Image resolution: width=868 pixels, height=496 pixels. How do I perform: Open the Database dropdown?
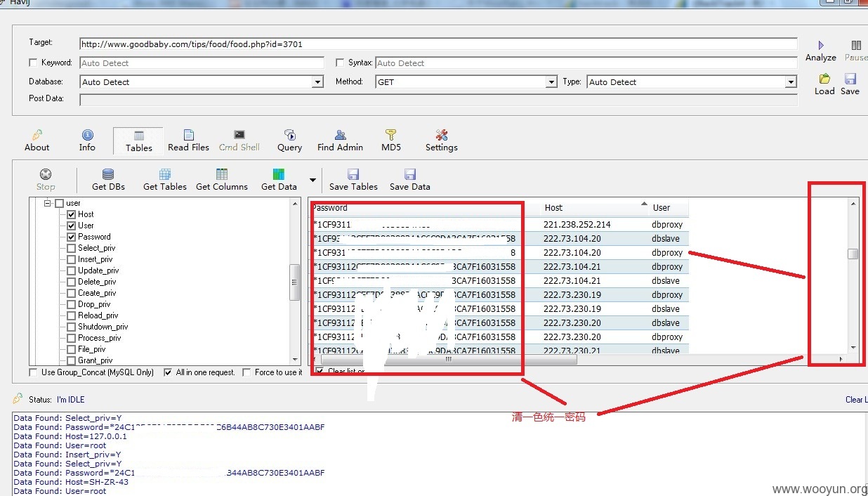tap(318, 82)
